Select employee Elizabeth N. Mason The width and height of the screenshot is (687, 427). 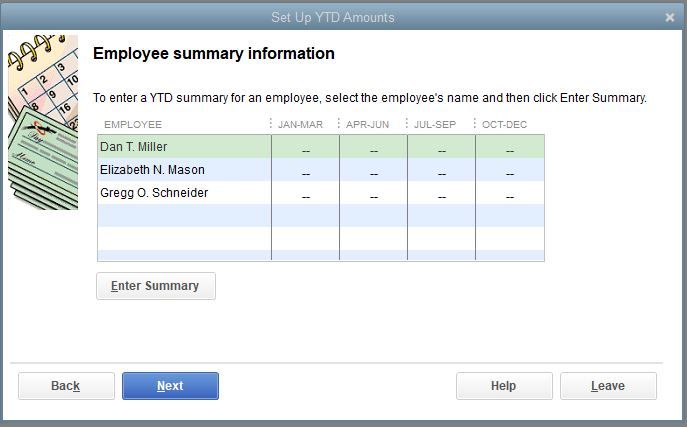coord(152,170)
